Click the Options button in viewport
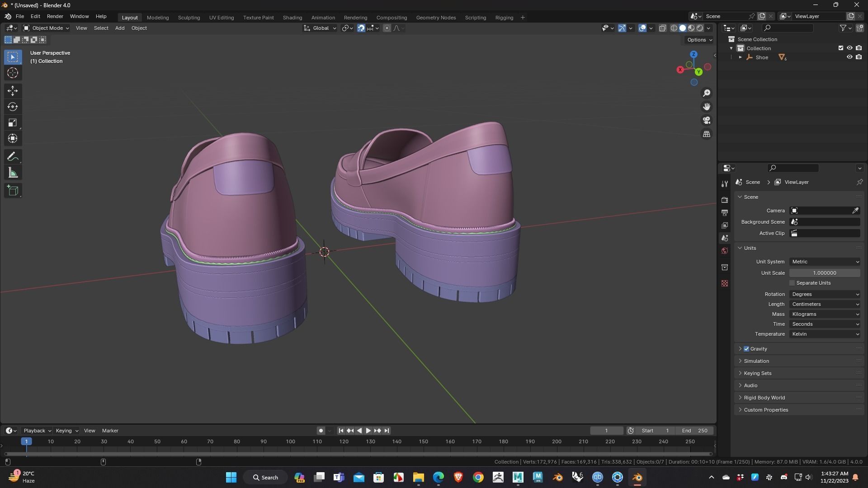 [x=699, y=40]
